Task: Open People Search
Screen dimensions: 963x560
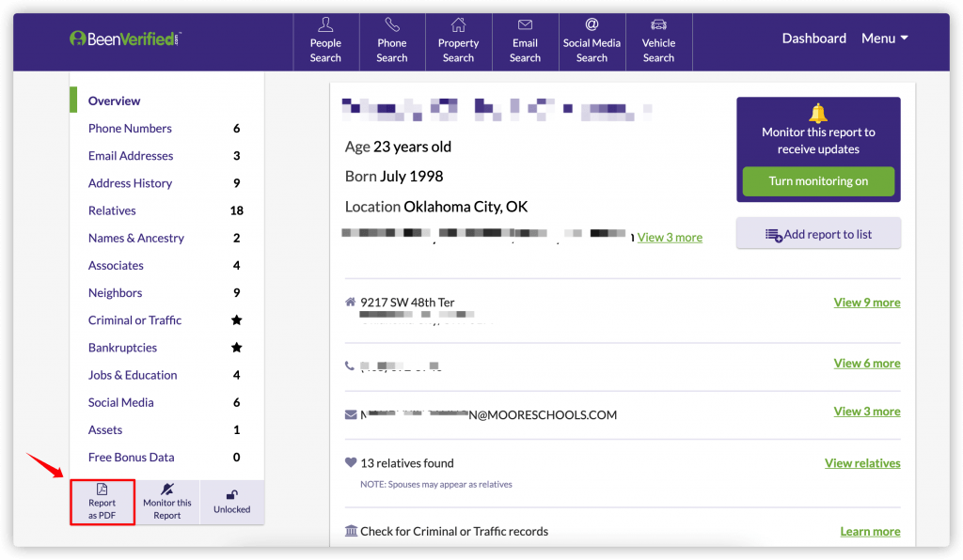Action: [x=325, y=40]
